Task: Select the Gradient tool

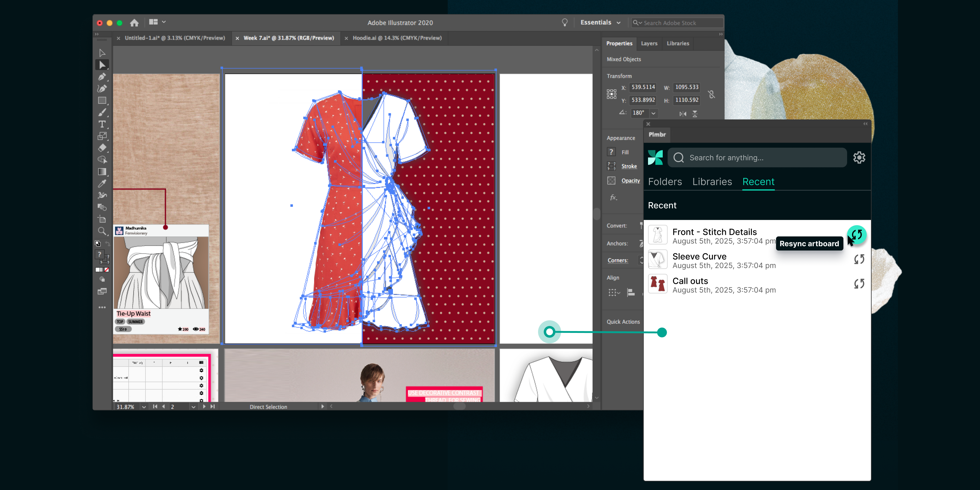Action: coord(102,171)
